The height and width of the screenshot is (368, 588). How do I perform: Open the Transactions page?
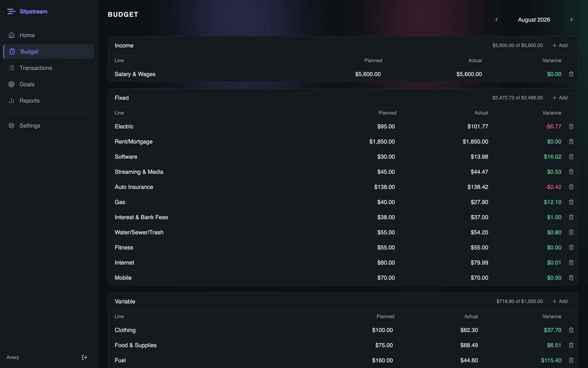(x=49, y=68)
